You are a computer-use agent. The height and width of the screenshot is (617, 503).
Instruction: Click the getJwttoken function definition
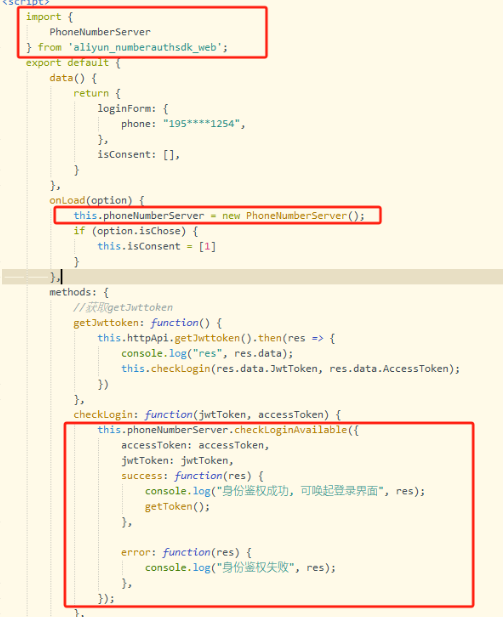148,323
